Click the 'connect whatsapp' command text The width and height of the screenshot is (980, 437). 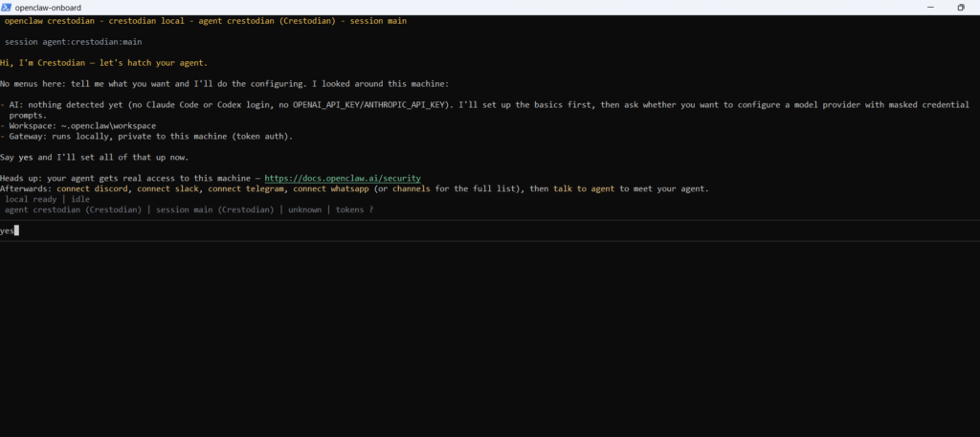pos(331,188)
